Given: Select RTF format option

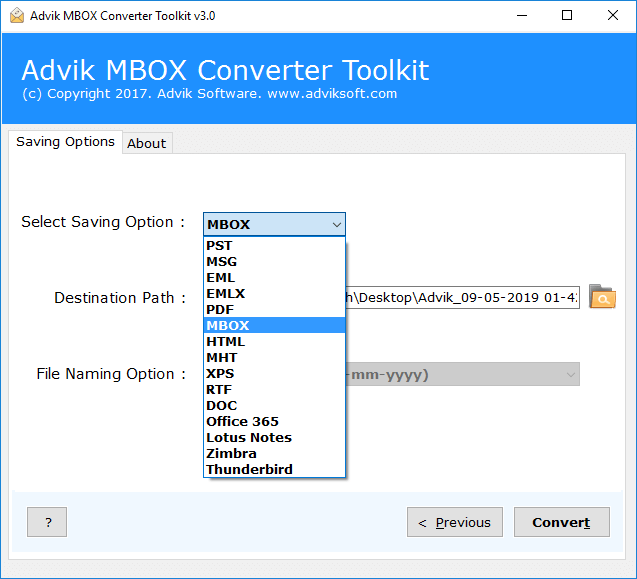Looking at the screenshot, I should point(274,389).
